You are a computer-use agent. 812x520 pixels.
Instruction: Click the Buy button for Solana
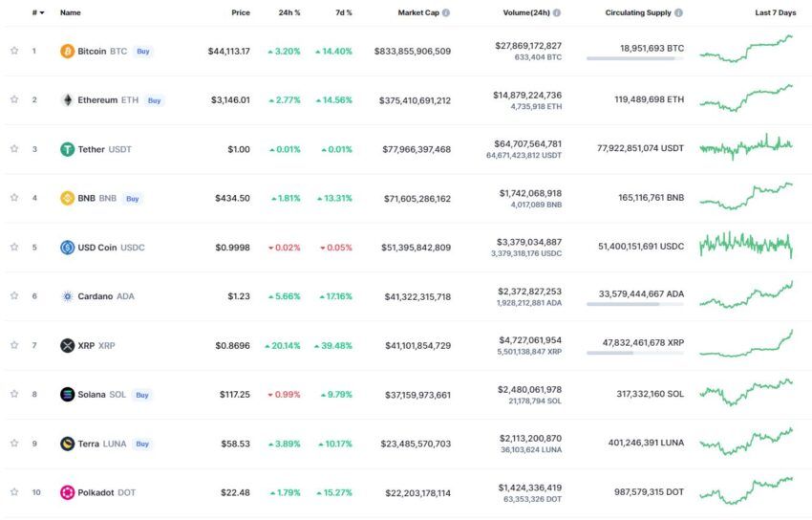142,395
